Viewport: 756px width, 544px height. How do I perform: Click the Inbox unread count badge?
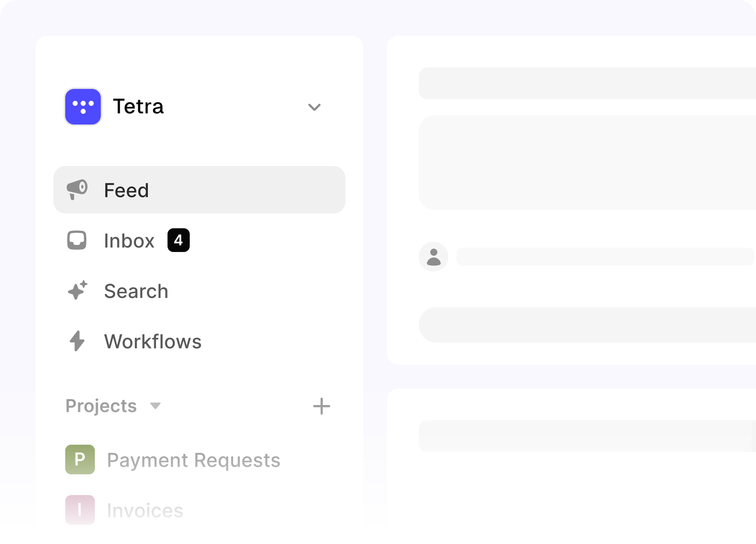click(179, 241)
